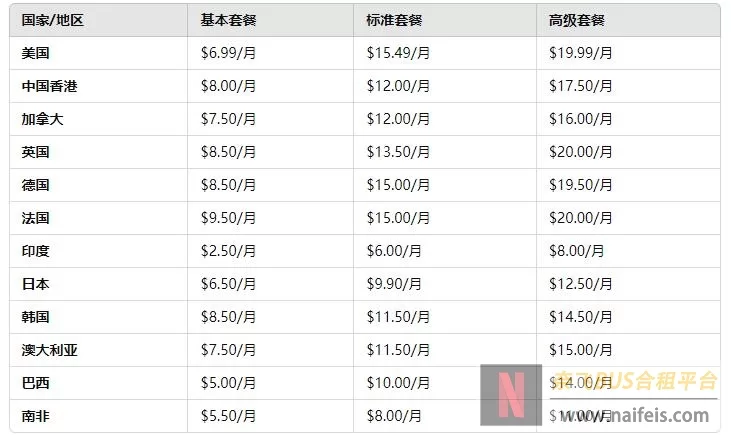The image size is (731, 435).
Task: Click the 标准套餐 column header
Action: (394, 20)
